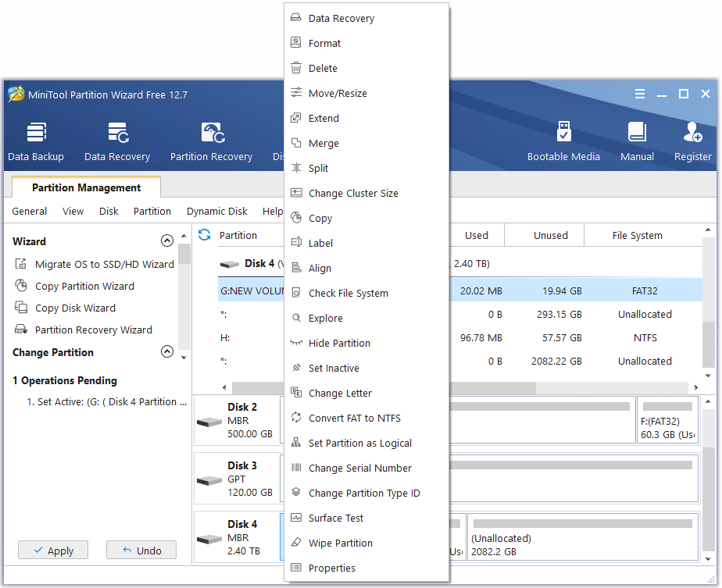Choose Explore from the context menu
The image size is (722, 588).
pos(366,318)
